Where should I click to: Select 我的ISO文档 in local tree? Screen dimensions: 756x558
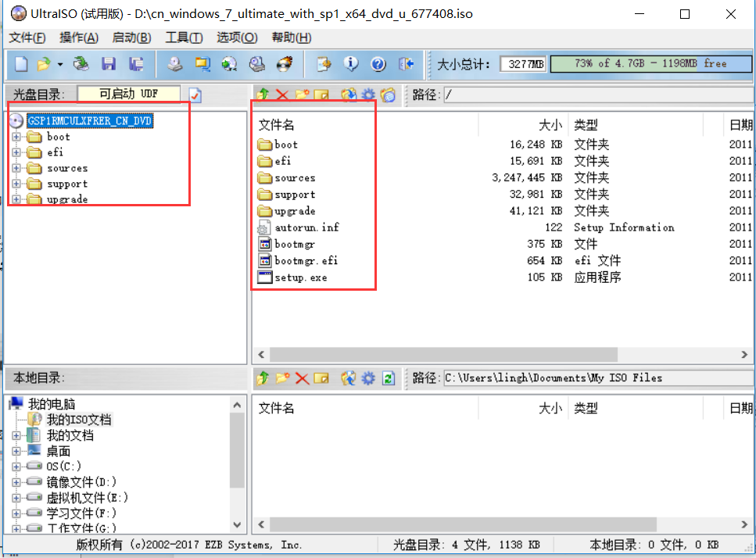click(79, 420)
